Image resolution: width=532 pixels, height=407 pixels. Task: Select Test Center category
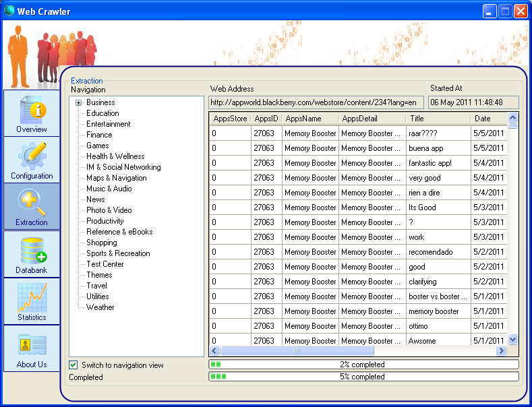[105, 264]
